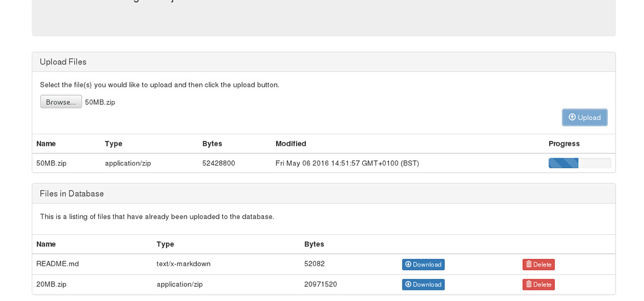This screenshot has width=644, height=301.
Task: Start the upload with the Upload button
Action: 584,117
